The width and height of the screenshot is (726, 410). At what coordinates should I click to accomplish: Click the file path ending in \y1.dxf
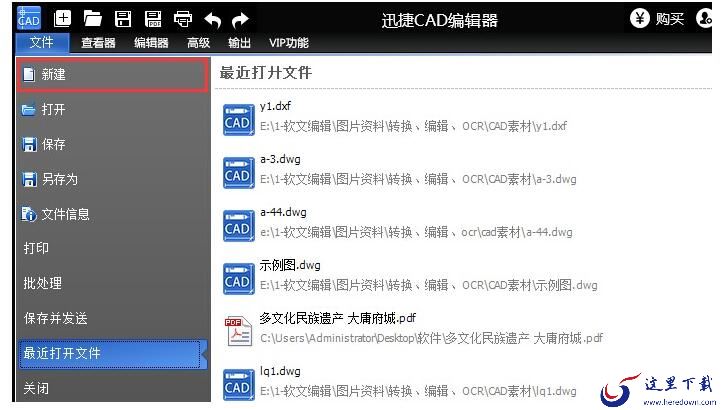413,126
